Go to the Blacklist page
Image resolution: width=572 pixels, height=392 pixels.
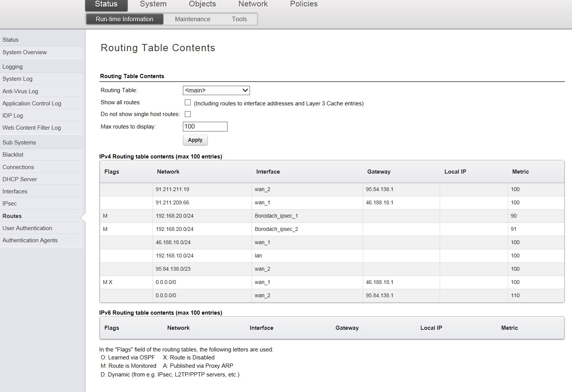pos(13,155)
